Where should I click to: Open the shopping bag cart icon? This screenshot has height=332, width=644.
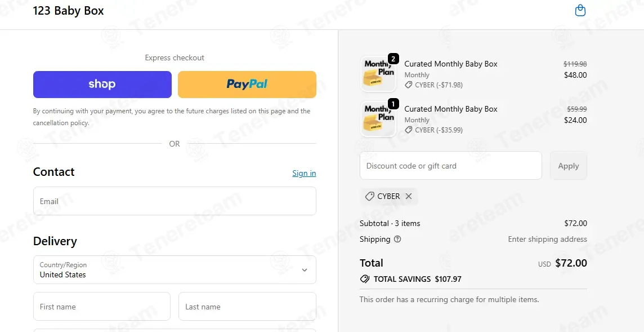[x=580, y=10]
